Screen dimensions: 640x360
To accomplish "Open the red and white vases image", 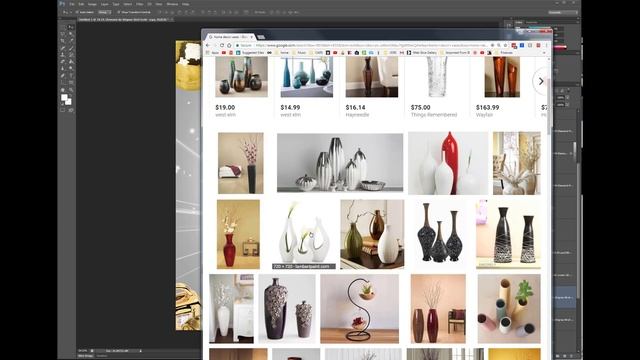I will [x=448, y=163].
